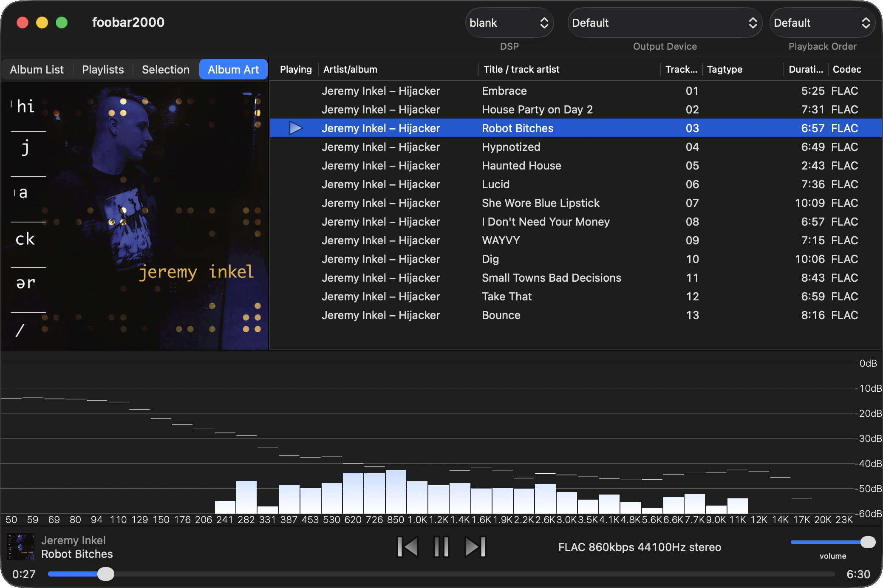Open the DSP preset dropdown
This screenshot has width=883, height=588.
coord(509,23)
